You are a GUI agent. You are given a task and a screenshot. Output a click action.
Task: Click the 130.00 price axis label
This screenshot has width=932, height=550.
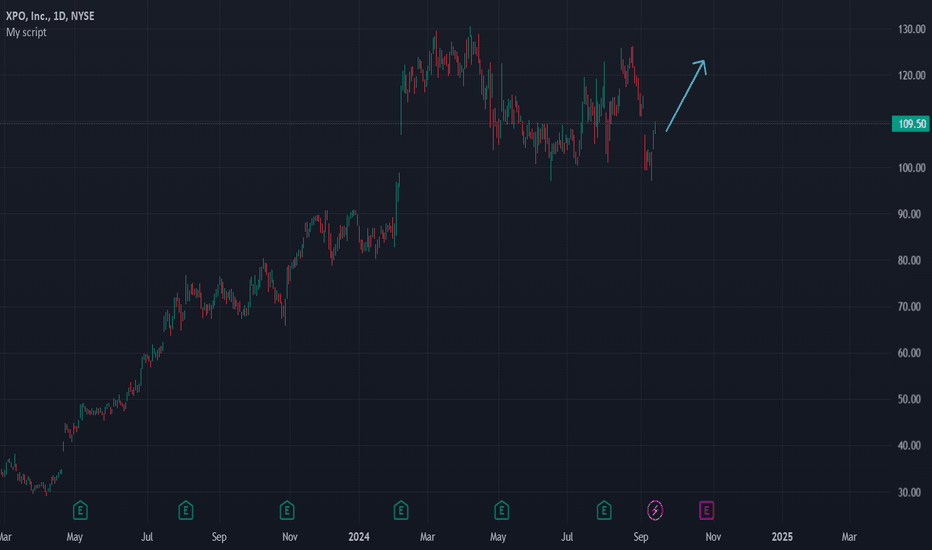pyautogui.click(x=911, y=29)
